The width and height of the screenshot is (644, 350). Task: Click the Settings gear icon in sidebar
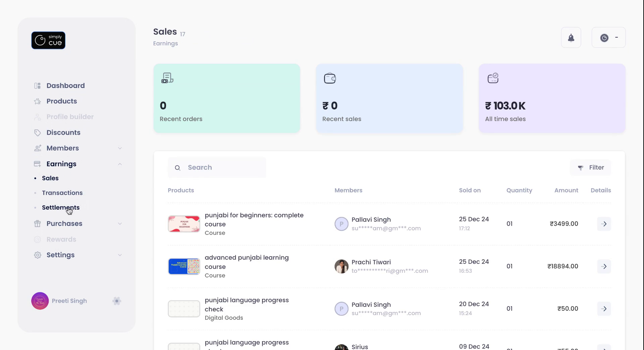point(38,255)
